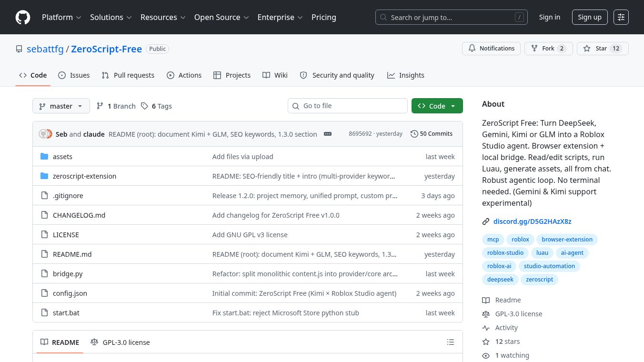Click the ai-agent topic tag
This screenshot has width=644, height=362.
pyautogui.click(x=572, y=253)
